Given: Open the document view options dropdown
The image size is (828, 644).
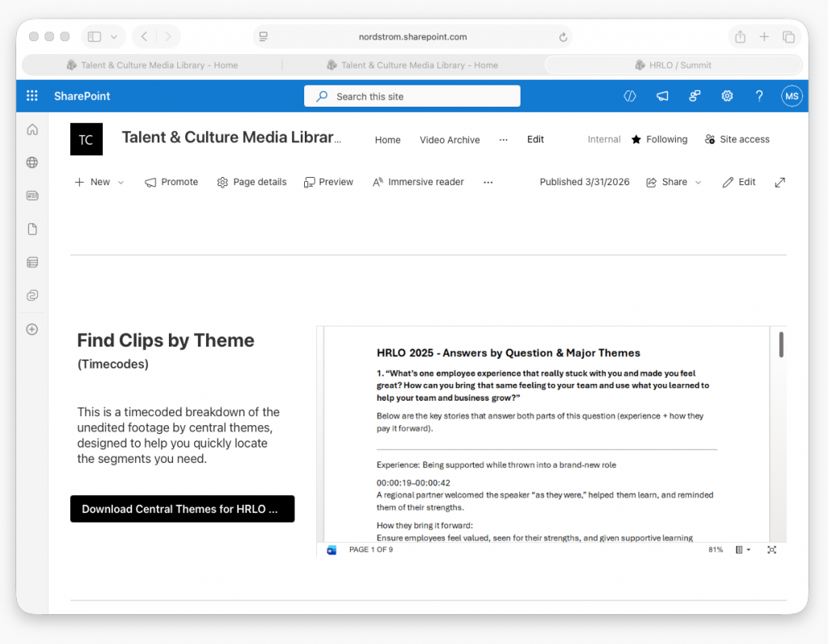Looking at the screenshot, I should [743, 549].
